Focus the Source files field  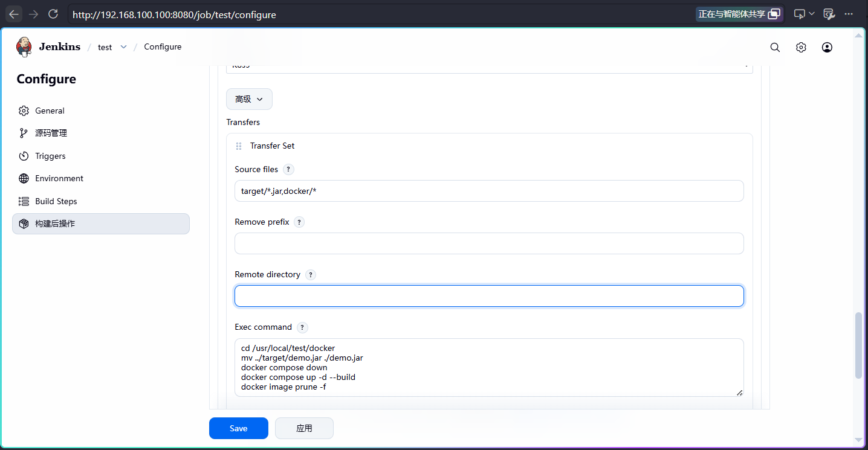[x=489, y=191]
